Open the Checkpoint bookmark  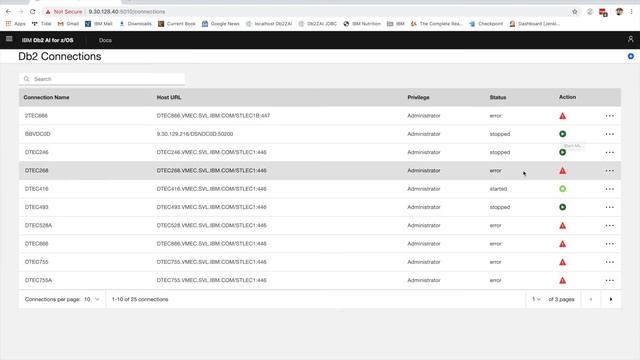(x=486, y=24)
